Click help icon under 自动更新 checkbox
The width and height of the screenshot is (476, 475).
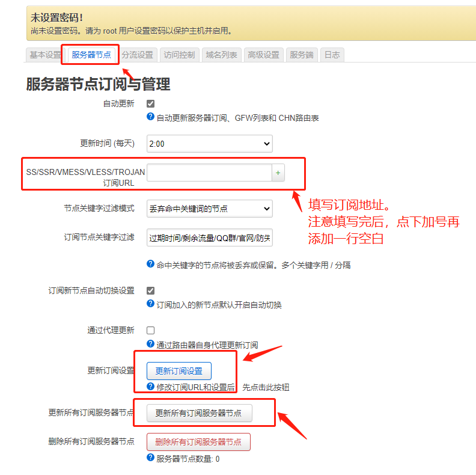[150, 117]
